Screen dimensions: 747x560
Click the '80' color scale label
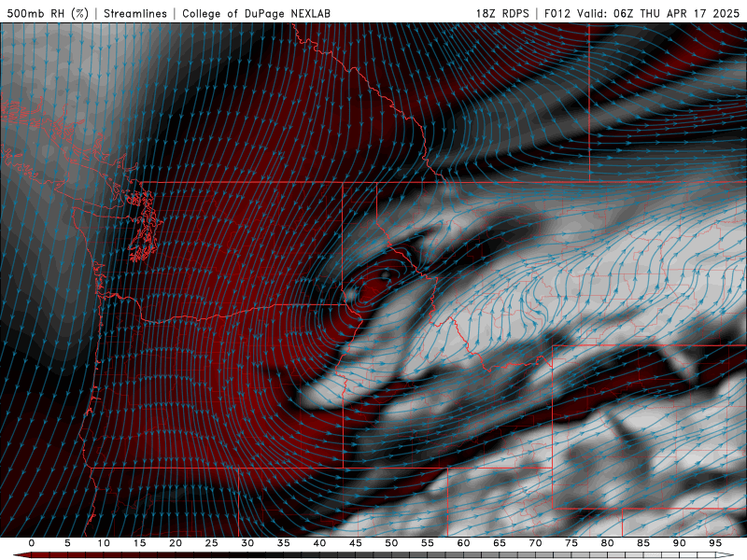click(607, 543)
